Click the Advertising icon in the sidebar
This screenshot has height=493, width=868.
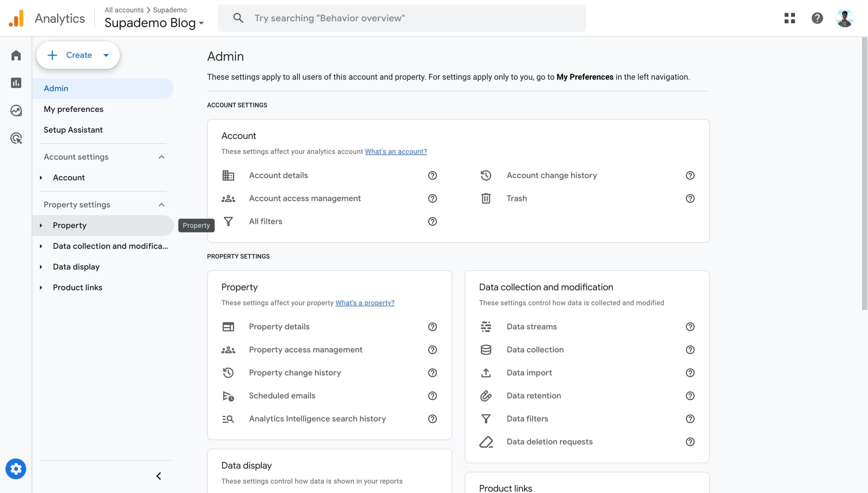click(x=16, y=138)
